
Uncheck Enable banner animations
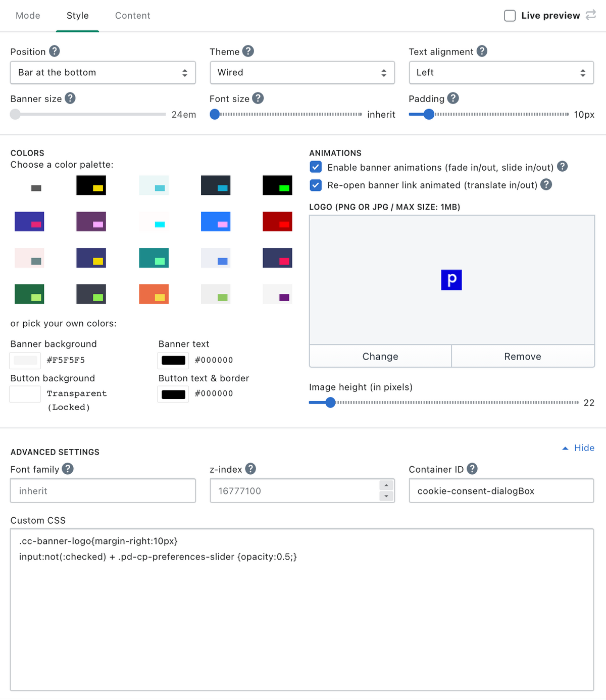coord(316,167)
